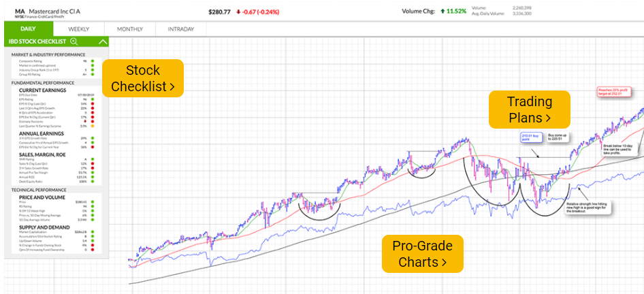Collapse the IBD Stock Checklist panel
The height and width of the screenshot is (294, 644).
point(103,42)
